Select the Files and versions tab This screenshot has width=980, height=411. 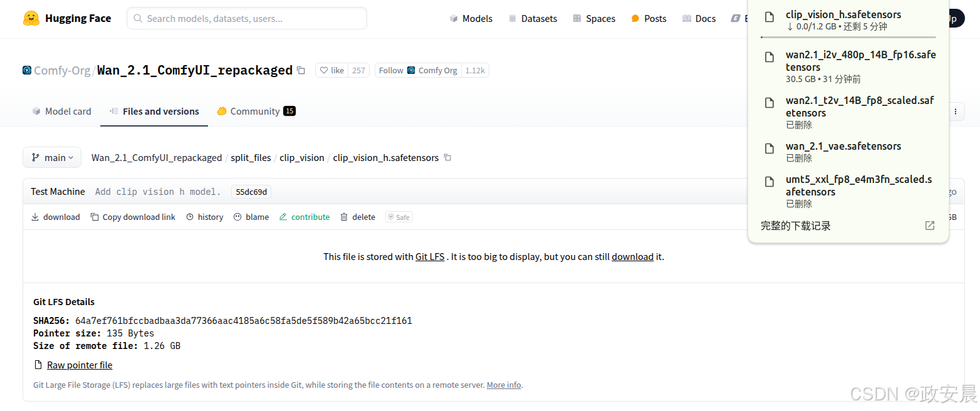(154, 111)
